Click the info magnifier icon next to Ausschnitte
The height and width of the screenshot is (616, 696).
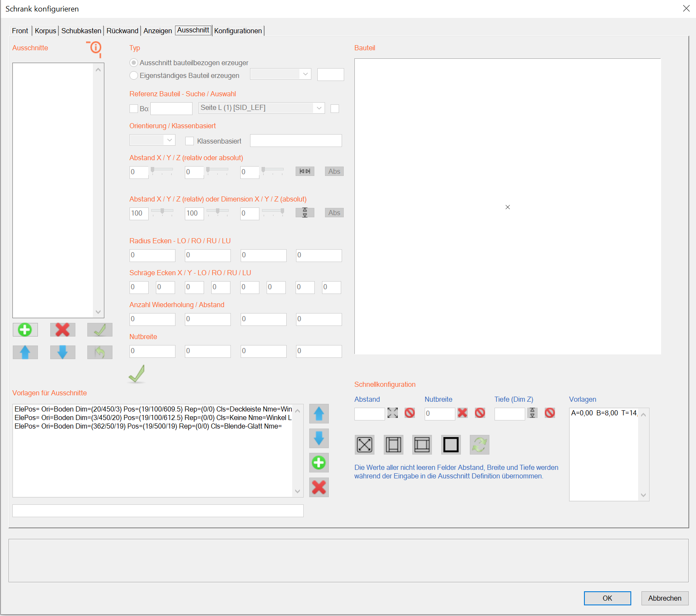95,48
